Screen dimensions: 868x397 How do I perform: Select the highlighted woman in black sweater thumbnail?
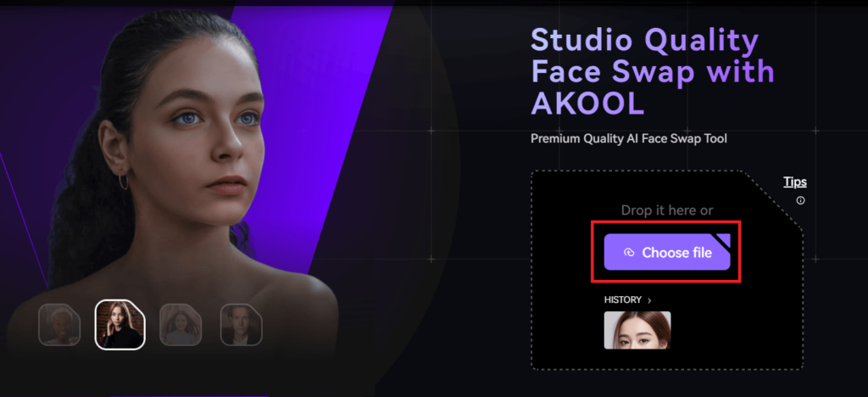coord(120,325)
